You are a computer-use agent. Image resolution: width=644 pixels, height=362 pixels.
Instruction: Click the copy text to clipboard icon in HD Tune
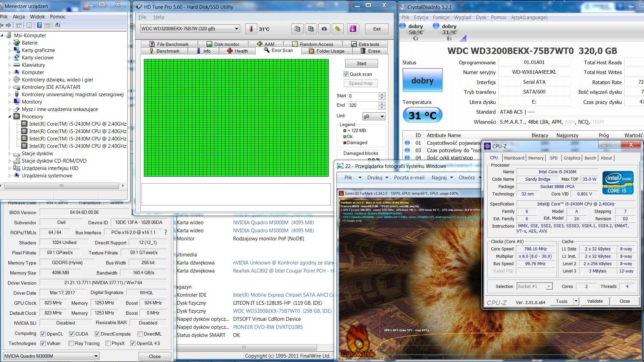297,29
